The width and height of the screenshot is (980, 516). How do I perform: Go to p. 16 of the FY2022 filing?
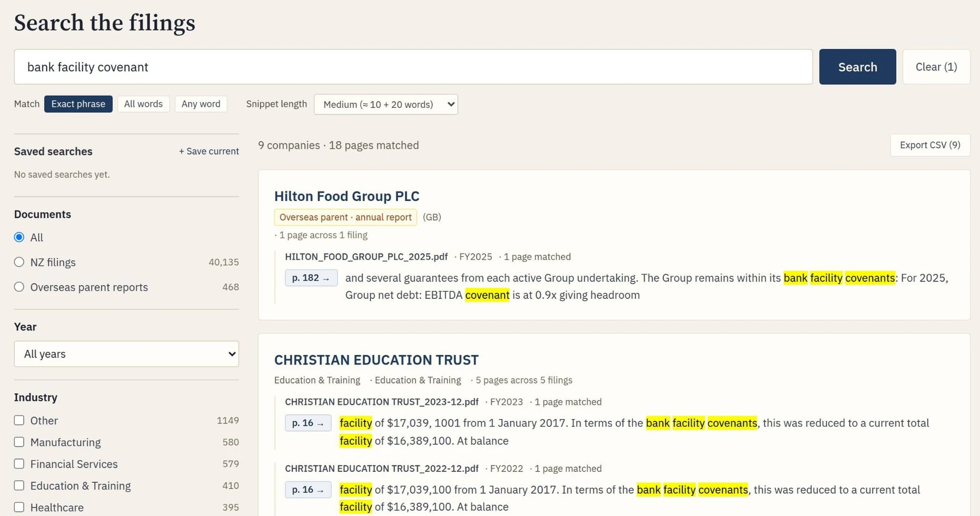(308, 490)
